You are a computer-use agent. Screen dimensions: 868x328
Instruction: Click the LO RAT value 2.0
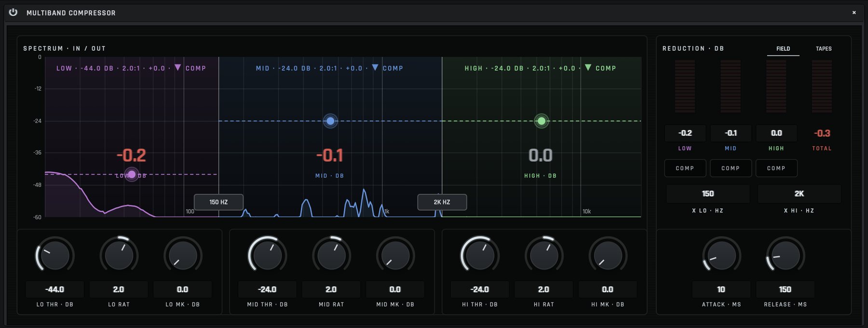click(119, 289)
